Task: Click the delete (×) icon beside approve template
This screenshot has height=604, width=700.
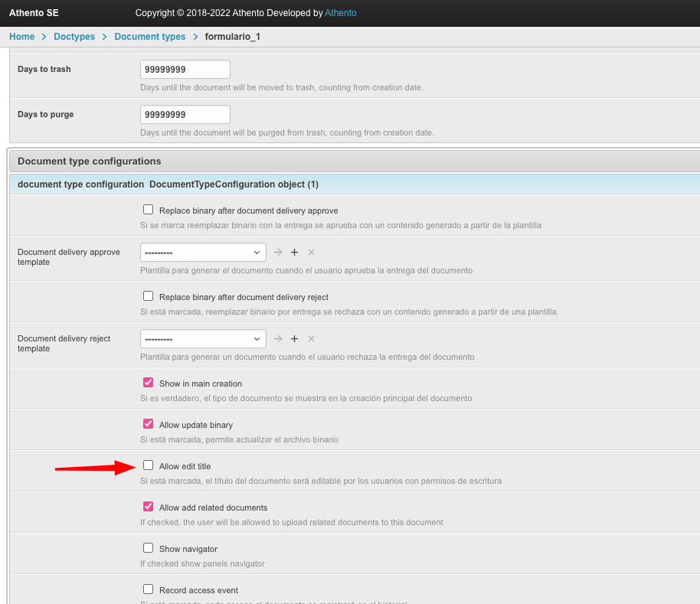Action: point(311,253)
